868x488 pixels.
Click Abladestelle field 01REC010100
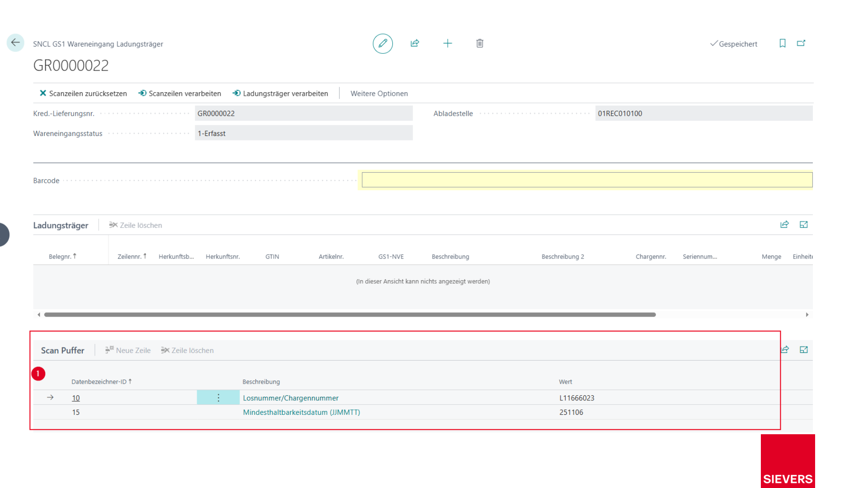tap(703, 113)
